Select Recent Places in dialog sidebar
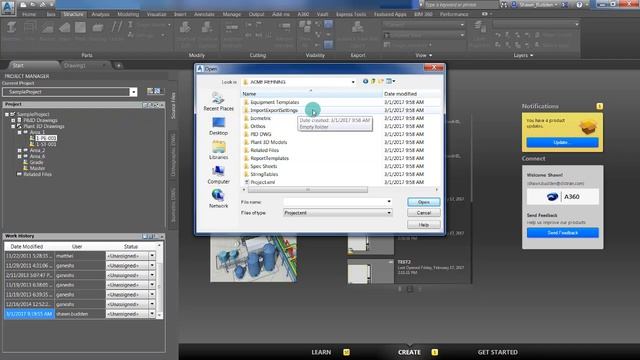 (x=218, y=102)
